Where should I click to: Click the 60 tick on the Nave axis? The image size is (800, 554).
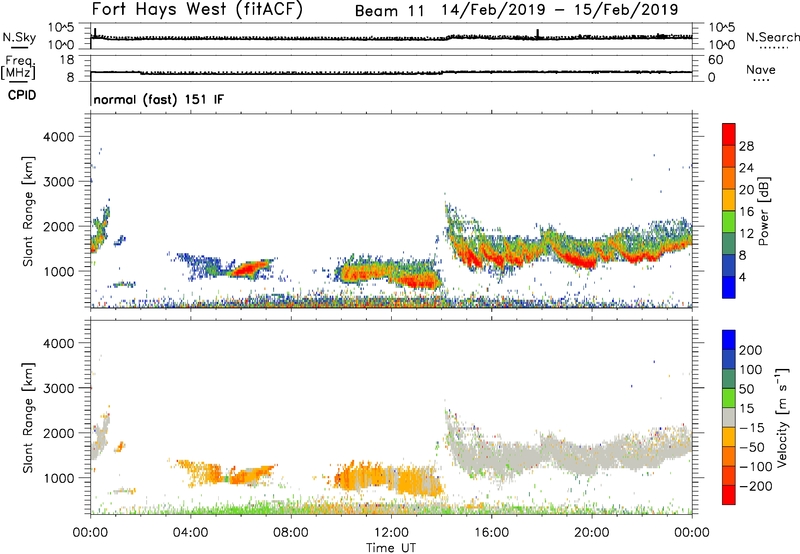point(716,60)
